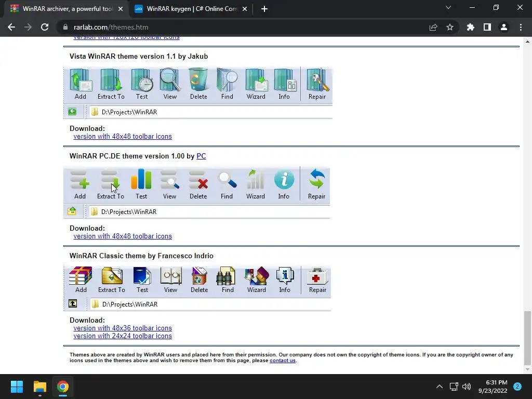Click the PC.DE theme Repair arrows icon

pyautogui.click(x=317, y=179)
